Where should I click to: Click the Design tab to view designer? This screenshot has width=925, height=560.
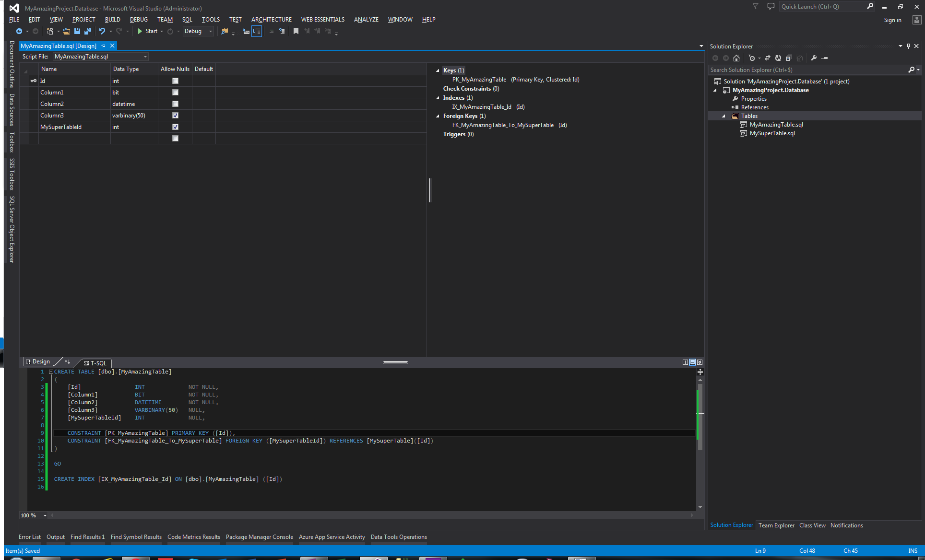[38, 362]
